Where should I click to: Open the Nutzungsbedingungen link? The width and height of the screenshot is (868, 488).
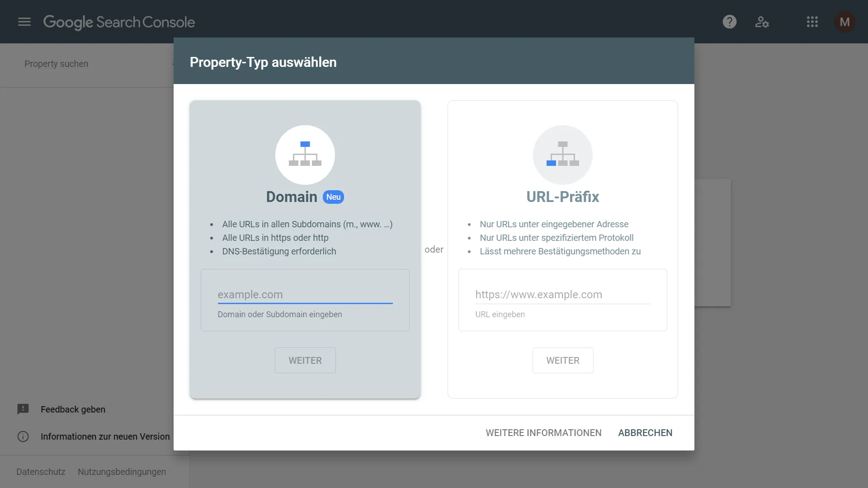(x=122, y=472)
